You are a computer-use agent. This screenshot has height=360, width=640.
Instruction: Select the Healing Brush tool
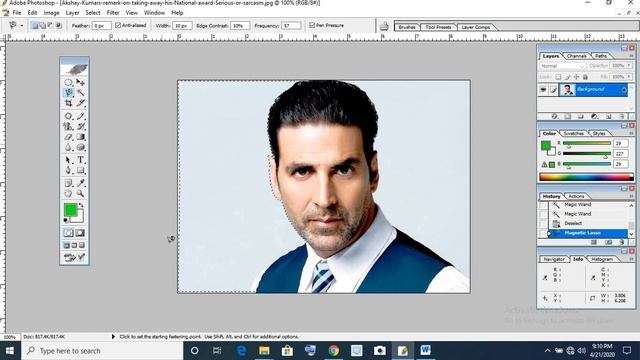click(x=68, y=116)
